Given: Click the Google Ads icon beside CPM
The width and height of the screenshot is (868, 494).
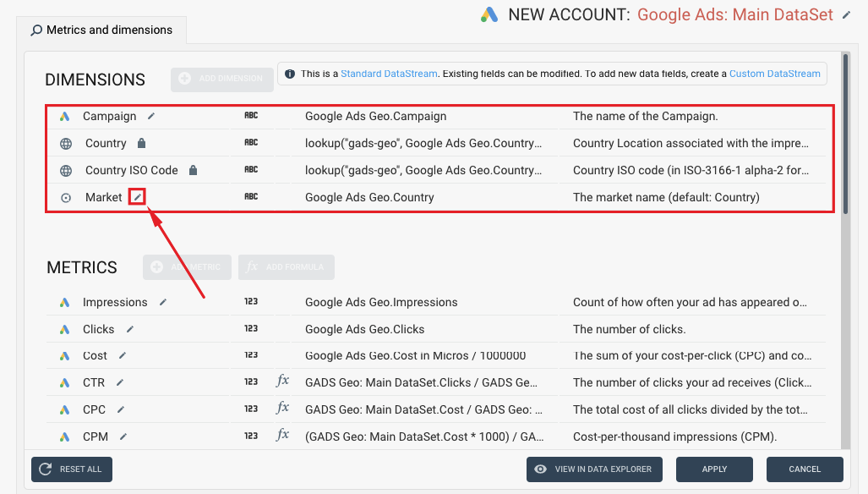Looking at the screenshot, I should [x=65, y=437].
